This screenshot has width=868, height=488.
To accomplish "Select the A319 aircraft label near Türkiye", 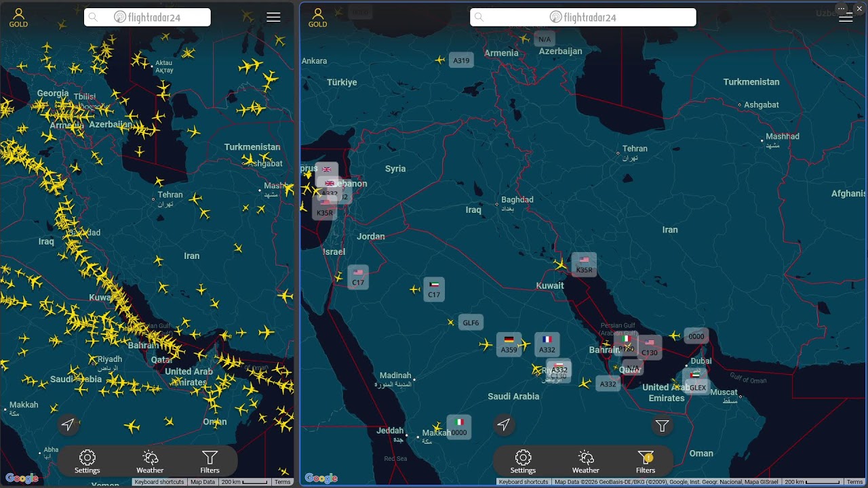I will coord(461,60).
